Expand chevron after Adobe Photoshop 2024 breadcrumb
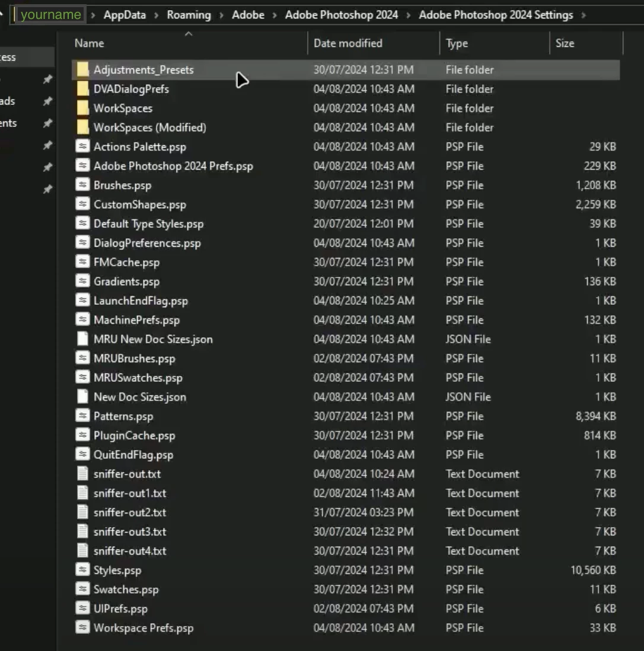The height and width of the screenshot is (651, 644). pyautogui.click(x=409, y=15)
